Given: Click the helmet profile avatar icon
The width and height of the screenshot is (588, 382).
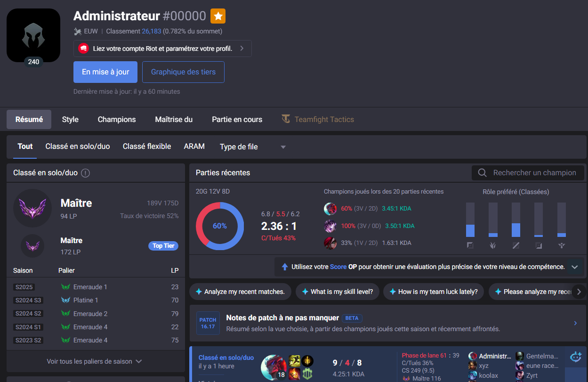Looking at the screenshot, I should pyautogui.click(x=33, y=35).
